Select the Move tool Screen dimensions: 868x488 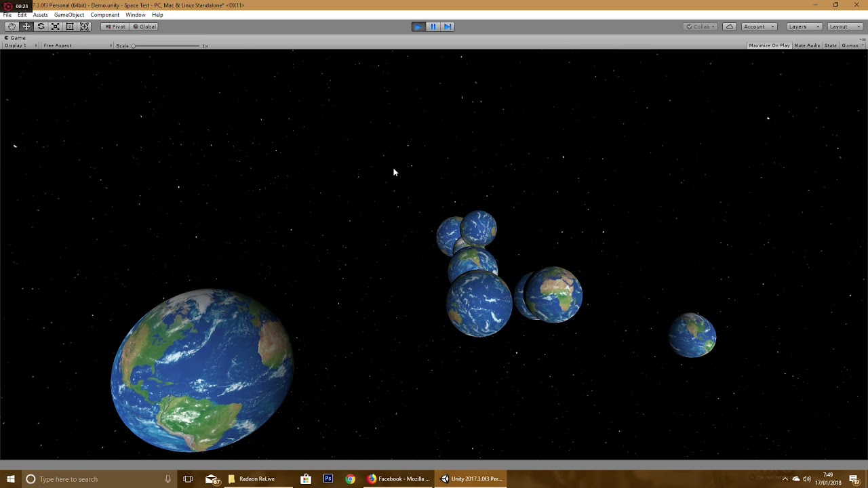click(x=26, y=26)
